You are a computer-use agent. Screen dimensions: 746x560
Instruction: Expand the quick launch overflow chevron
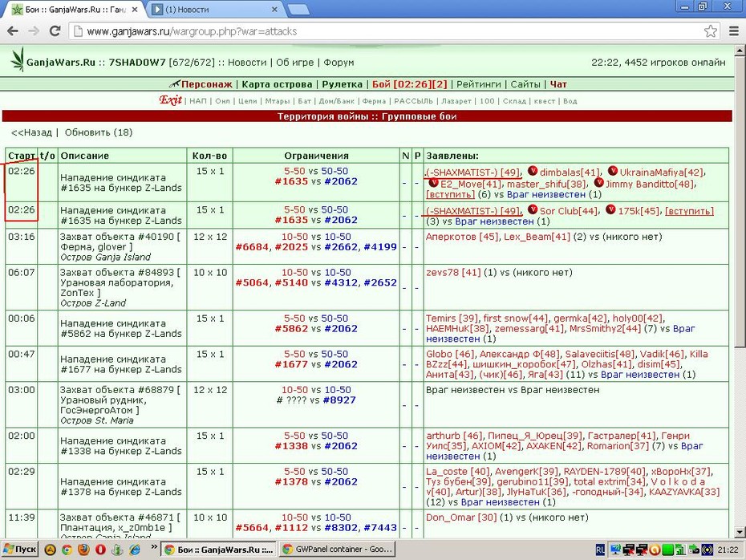pos(154,547)
